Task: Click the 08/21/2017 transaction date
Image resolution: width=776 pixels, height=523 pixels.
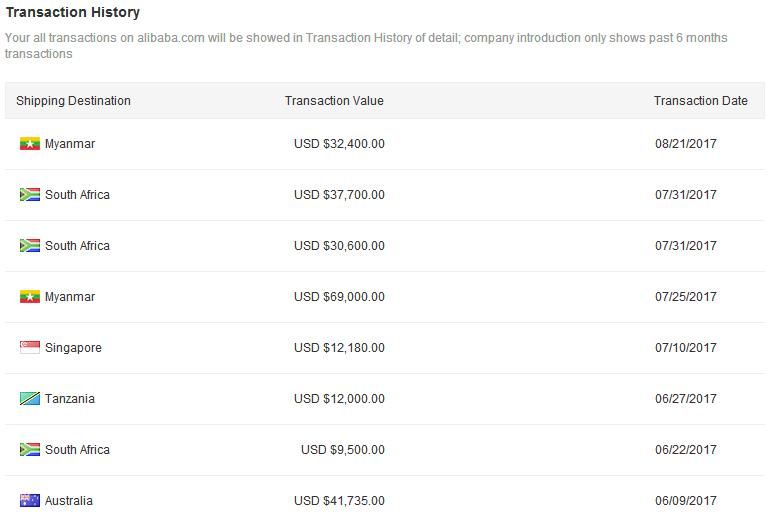Action: pos(686,144)
